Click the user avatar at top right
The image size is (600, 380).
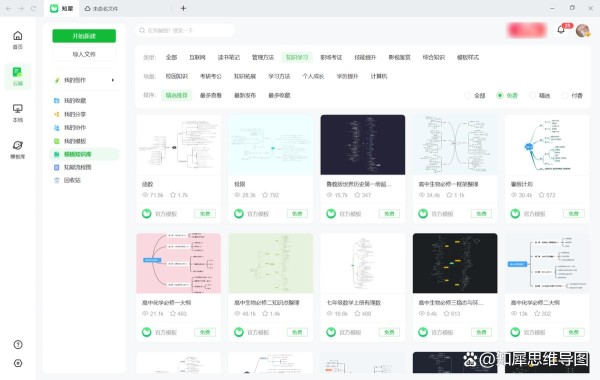[x=583, y=30]
